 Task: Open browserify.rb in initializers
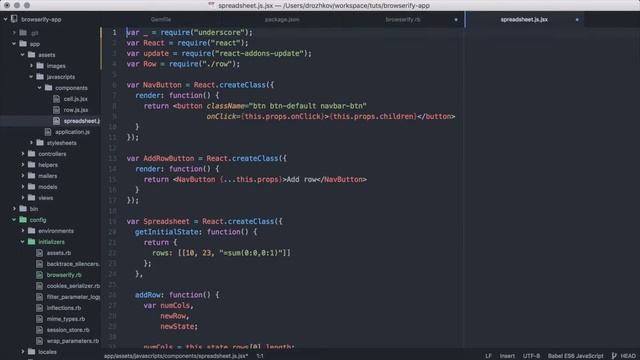(64, 275)
